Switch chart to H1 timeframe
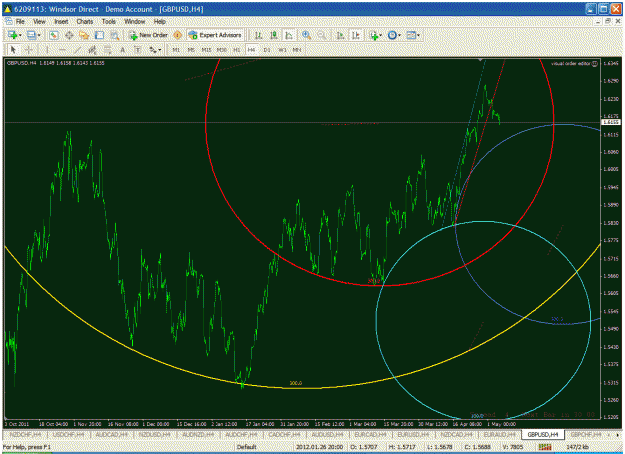The height and width of the screenshot is (454, 625). tap(237, 50)
